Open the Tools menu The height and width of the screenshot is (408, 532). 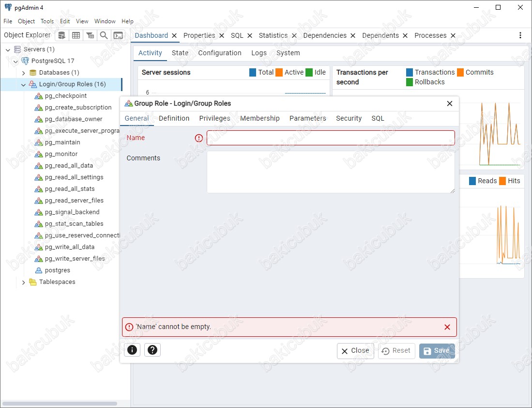tap(47, 21)
